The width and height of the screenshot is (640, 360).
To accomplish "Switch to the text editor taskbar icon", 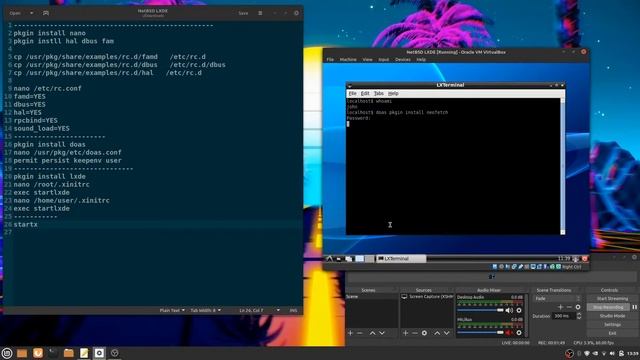I will [84, 353].
